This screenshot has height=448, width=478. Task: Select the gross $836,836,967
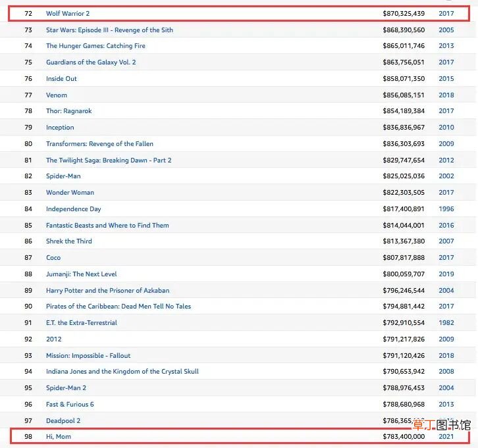click(404, 128)
